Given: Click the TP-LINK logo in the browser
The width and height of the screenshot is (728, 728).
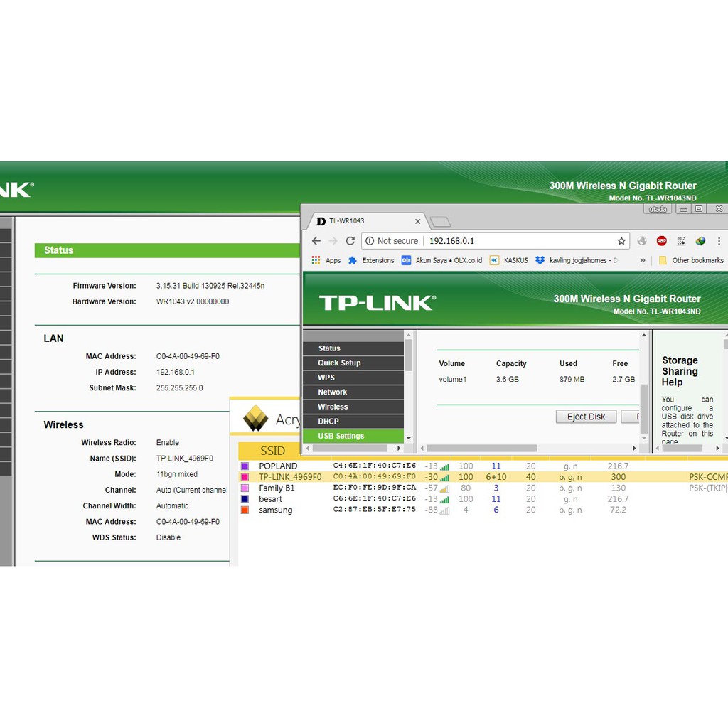Looking at the screenshot, I should point(378,303).
